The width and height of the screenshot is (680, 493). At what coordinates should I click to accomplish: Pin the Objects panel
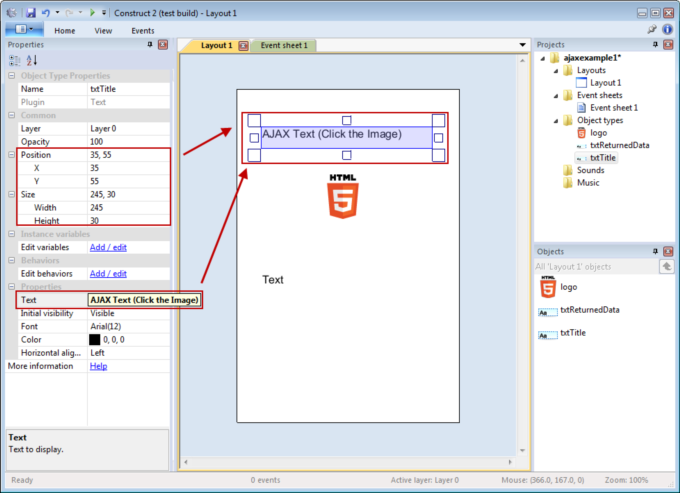click(655, 251)
